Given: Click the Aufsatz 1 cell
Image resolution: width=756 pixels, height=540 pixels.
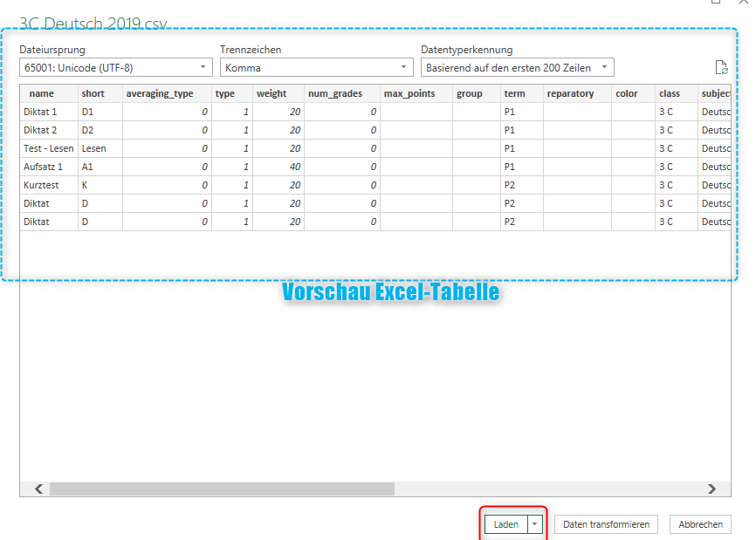Looking at the screenshot, I should (44, 167).
